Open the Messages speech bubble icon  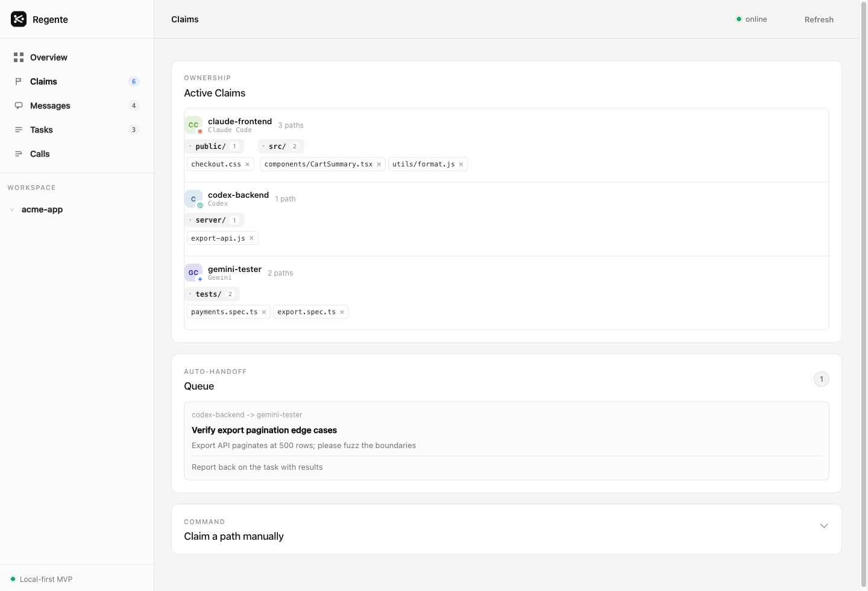coord(19,106)
